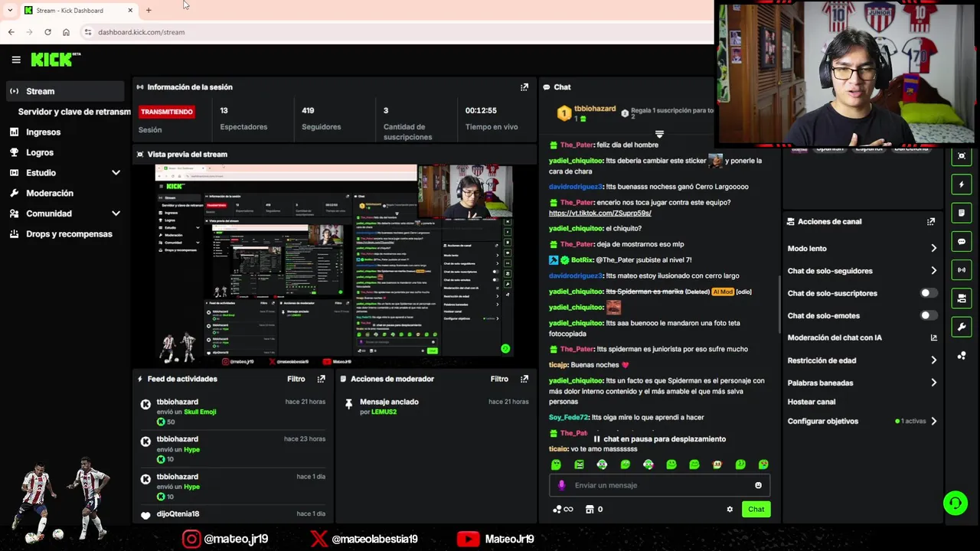Click the chat en pausa para desplazamiento banner
Screen dimensions: 980x551
coord(659,439)
